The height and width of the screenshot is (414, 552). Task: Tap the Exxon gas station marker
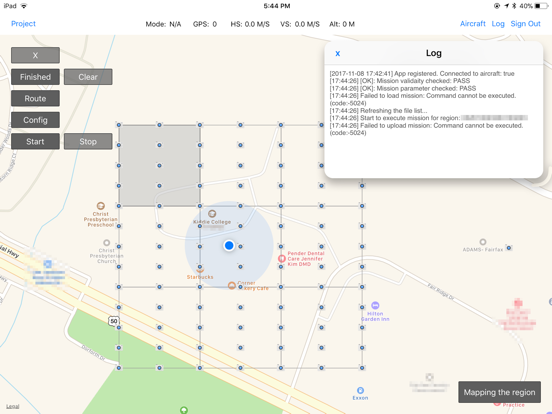coord(360,390)
